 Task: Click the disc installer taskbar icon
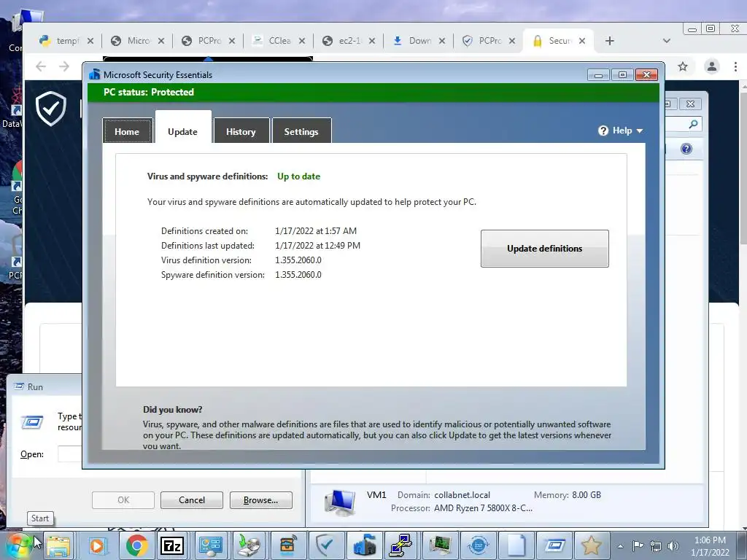pyautogui.click(x=249, y=545)
